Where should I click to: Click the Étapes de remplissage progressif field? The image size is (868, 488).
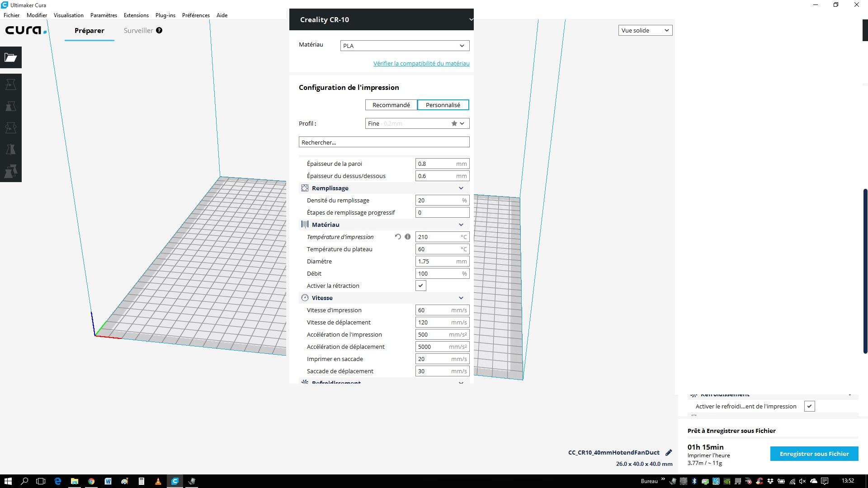point(443,212)
